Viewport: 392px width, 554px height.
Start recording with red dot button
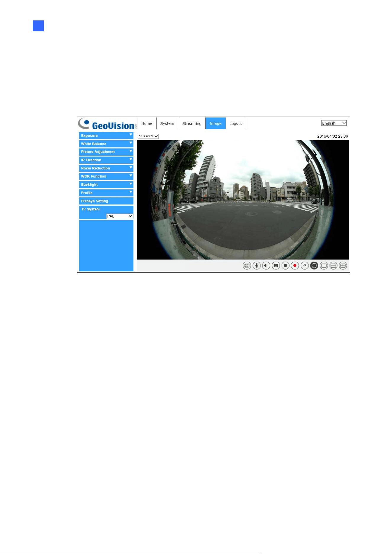(x=295, y=265)
